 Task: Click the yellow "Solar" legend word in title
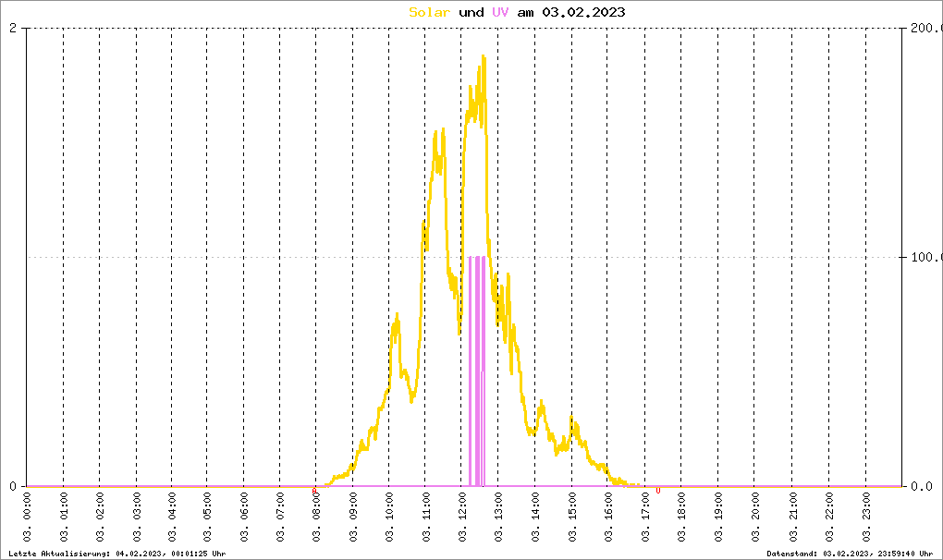[431, 12]
